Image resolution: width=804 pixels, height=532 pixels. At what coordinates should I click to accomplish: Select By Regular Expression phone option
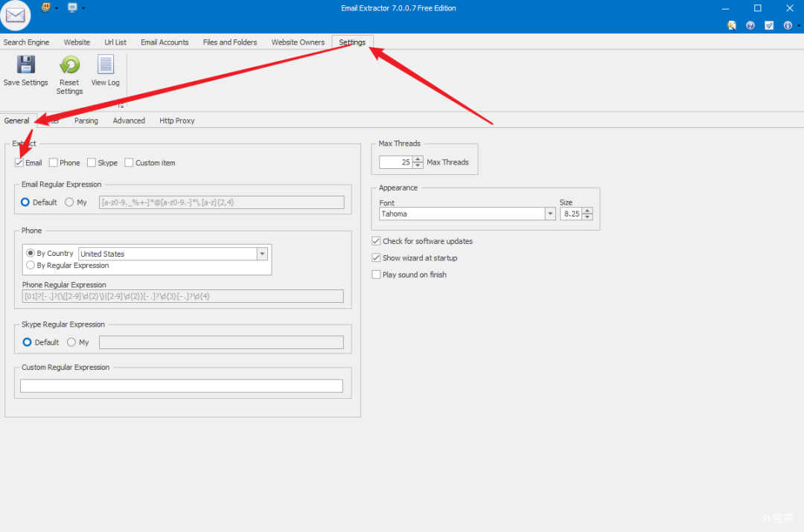click(x=31, y=266)
